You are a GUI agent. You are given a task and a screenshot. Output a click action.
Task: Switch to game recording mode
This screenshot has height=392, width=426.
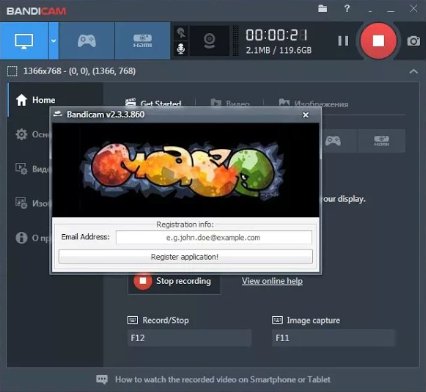pos(87,41)
